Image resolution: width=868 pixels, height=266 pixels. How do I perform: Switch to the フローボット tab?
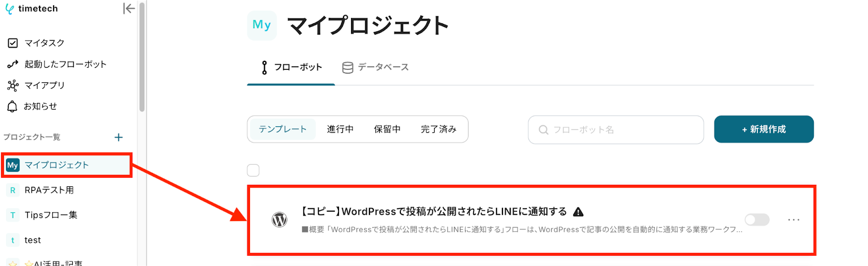[291, 67]
